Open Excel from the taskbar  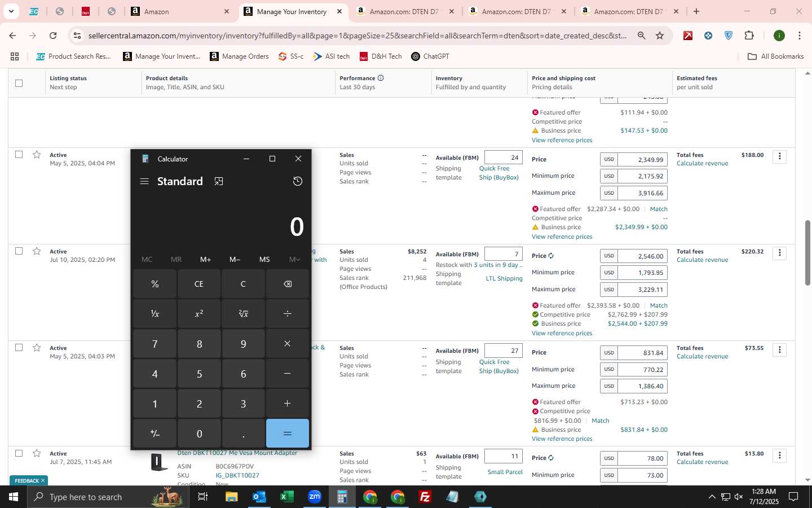287,497
